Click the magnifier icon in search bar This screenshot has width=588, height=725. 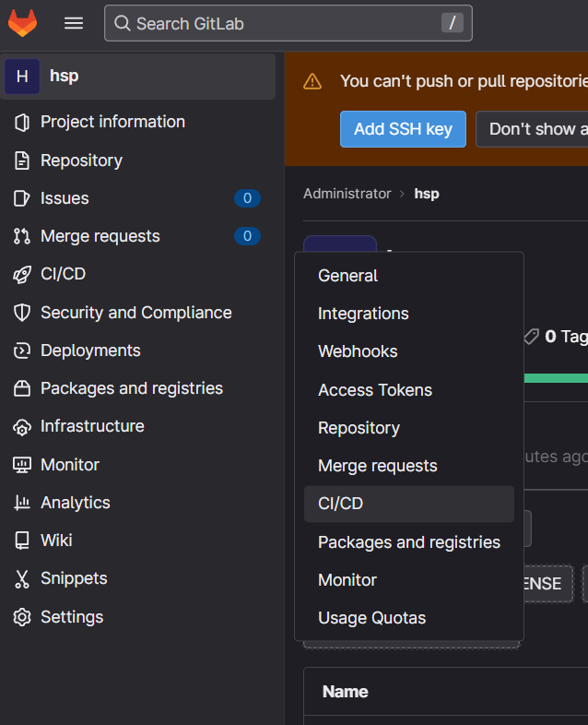pyautogui.click(x=123, y=23)
